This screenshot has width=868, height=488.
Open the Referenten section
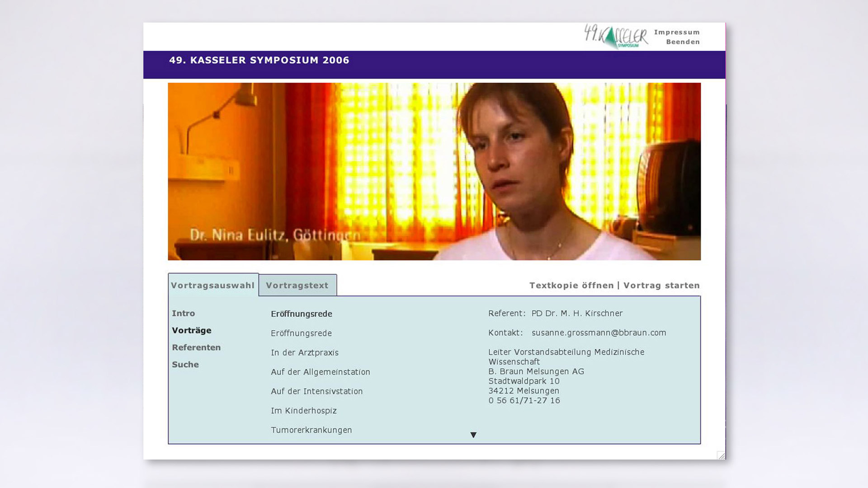coord(196,347)
